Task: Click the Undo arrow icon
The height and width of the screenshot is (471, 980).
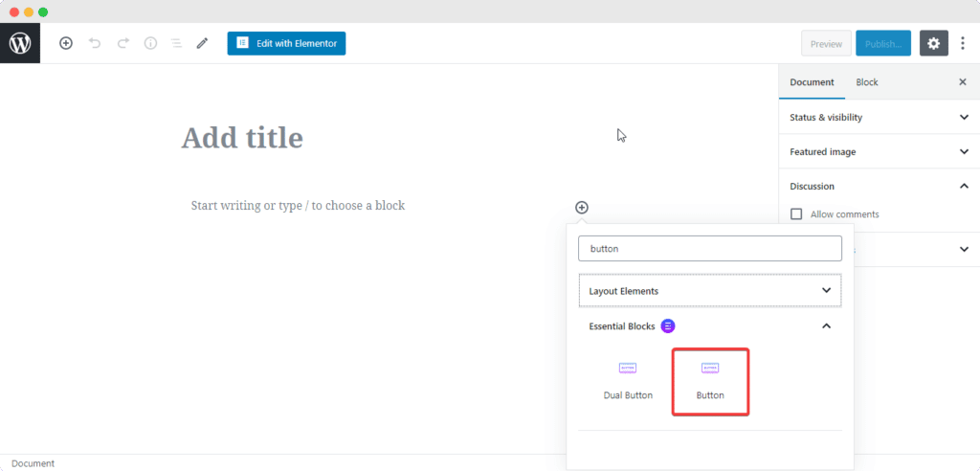Action: click(x=95, y=43)
